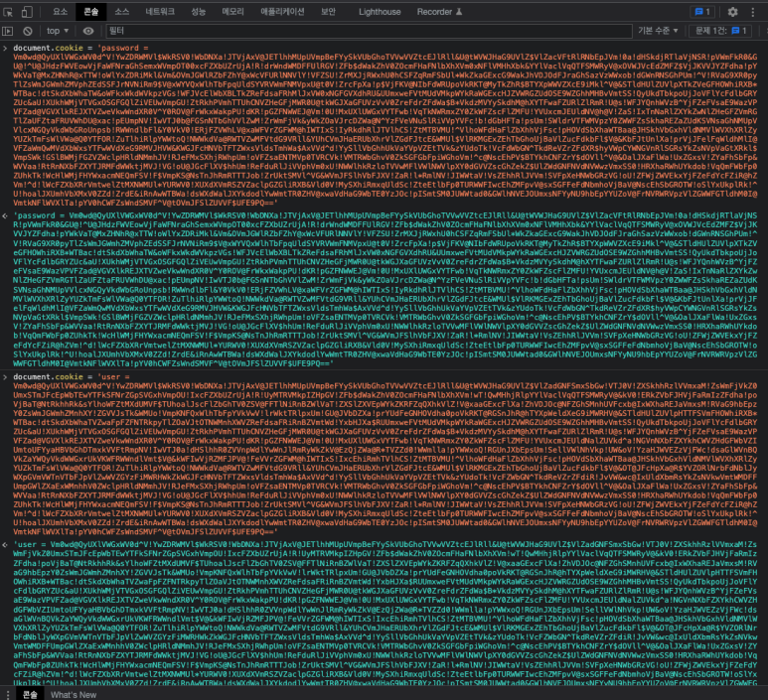Image resolution: width=768 pixels, height=700 pixels.
Task: Click the document.cookie = 'user = input line
Action: pyautogui.click(x=72, y=377)
